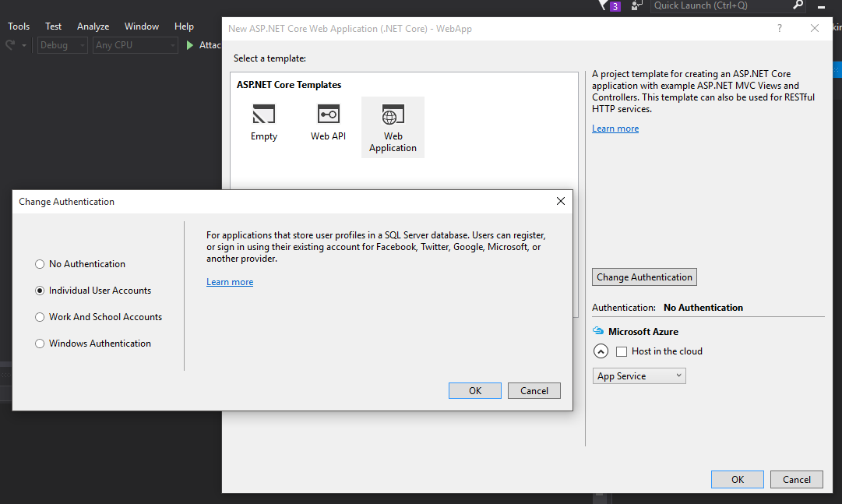Open the Window menu

coord(142,26)
